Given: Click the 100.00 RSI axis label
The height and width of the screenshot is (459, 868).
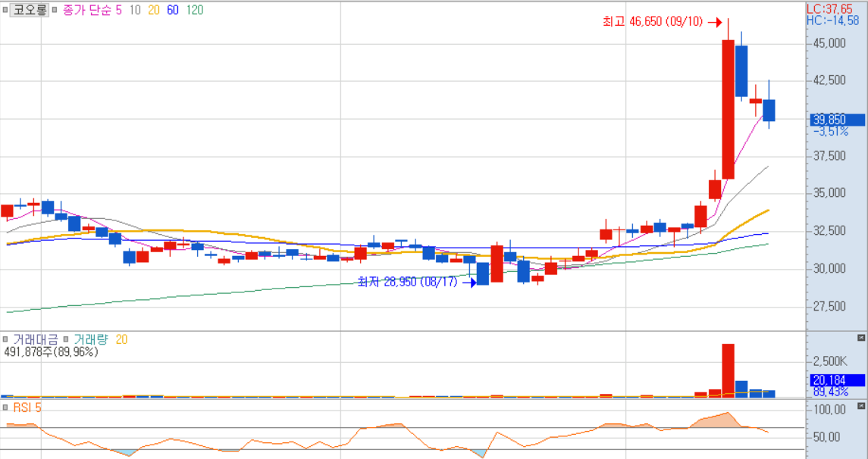Looking at the screenshot, I should pos(829,410).
